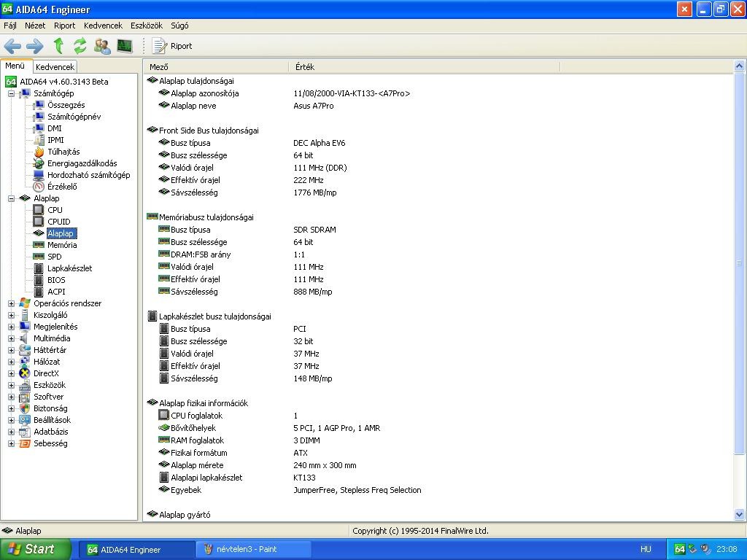This screenshot has height=560, width=747.
Task: Click the Riport toolbar button
Action: [172, 46]
